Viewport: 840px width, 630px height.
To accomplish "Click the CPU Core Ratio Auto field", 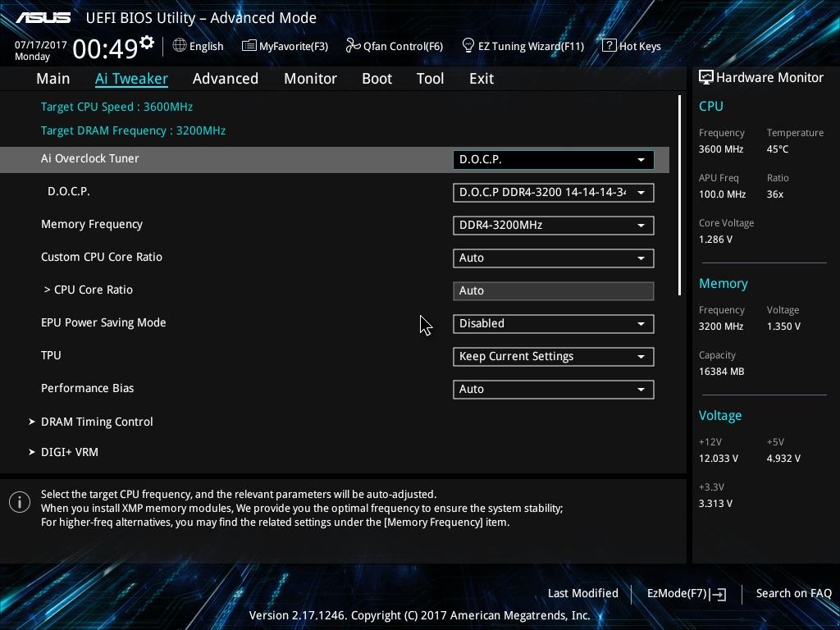I will click(x=554, y=291).
